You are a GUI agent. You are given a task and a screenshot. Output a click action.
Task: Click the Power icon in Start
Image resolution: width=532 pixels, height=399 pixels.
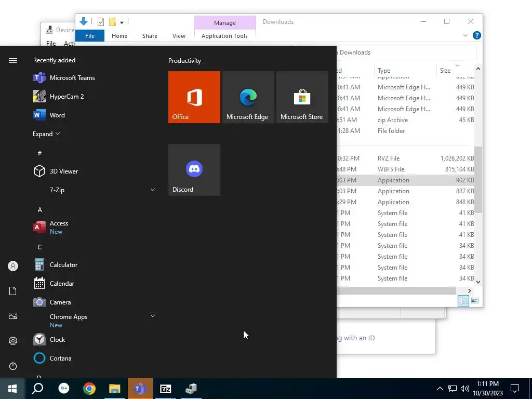click(13, 366)
